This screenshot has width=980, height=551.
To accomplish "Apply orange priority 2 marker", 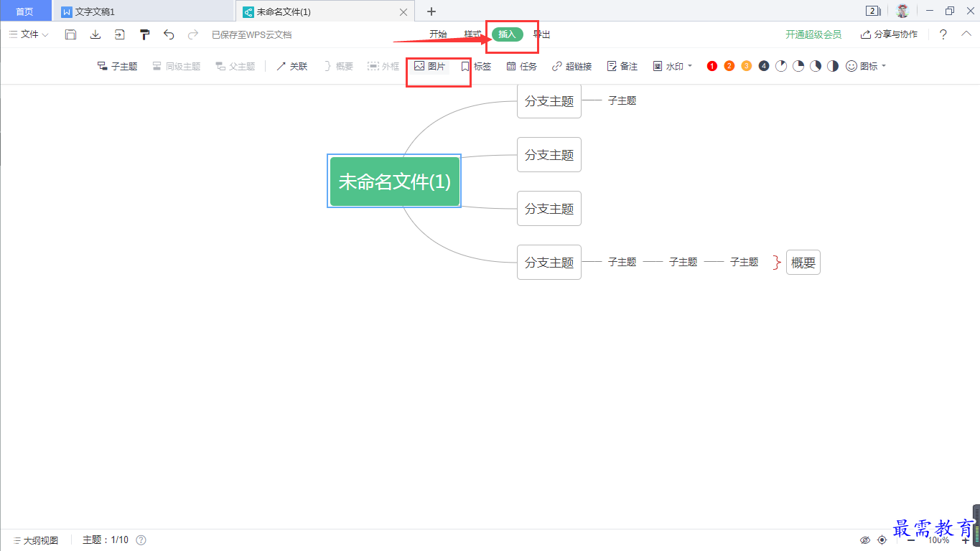I will (729, 66).
